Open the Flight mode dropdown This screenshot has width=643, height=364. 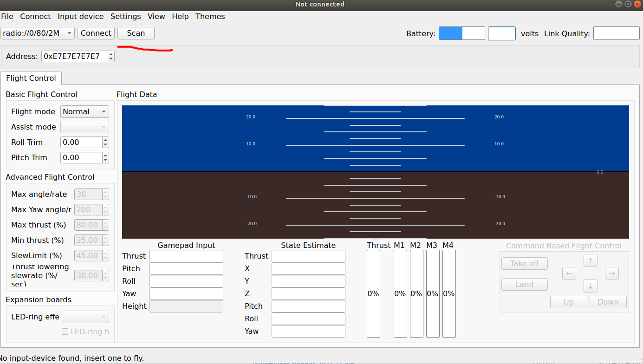coord(84,111)
